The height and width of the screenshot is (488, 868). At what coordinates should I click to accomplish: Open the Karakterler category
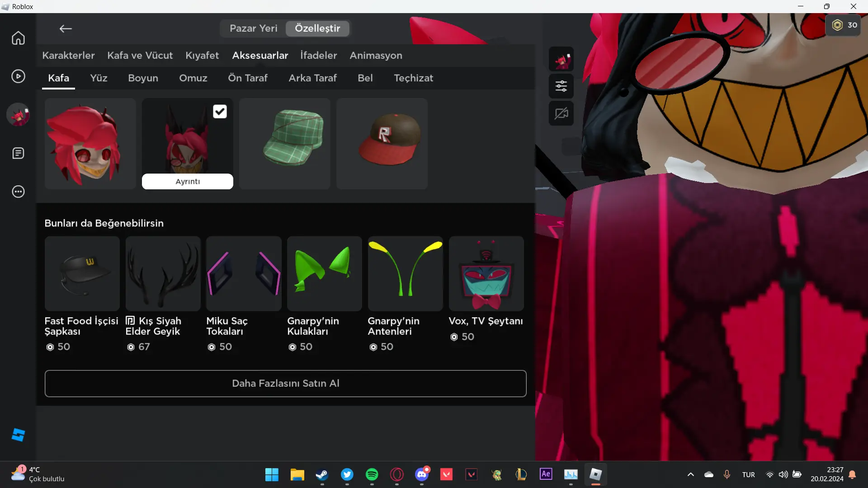pos(68,55)
